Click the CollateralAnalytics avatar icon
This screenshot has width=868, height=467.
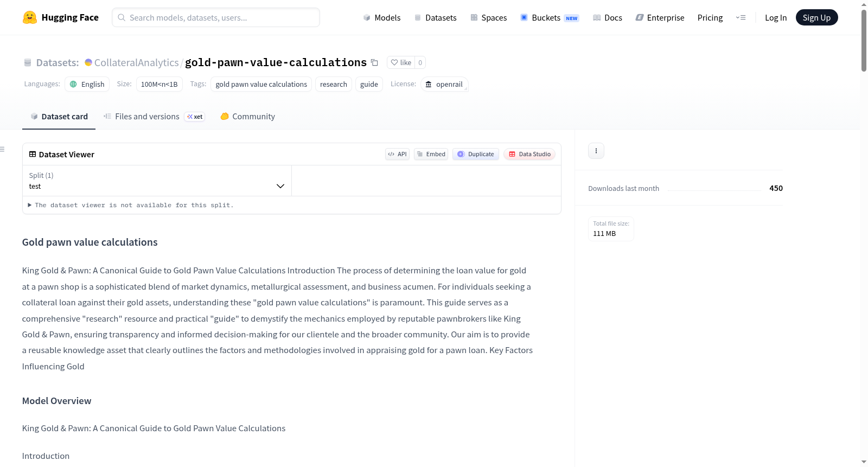point(88,62)
